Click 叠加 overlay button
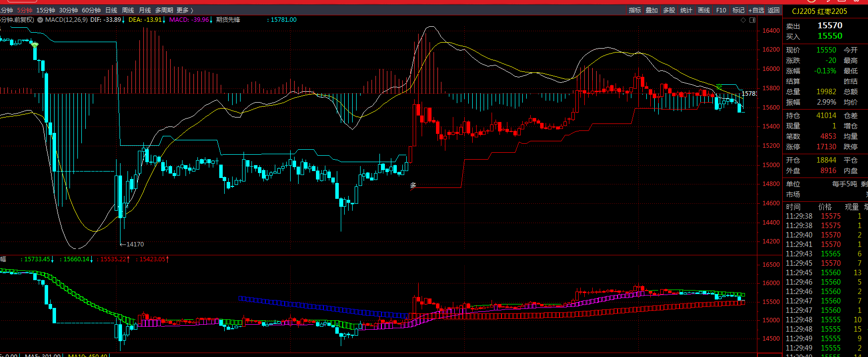 coord(652,10)
